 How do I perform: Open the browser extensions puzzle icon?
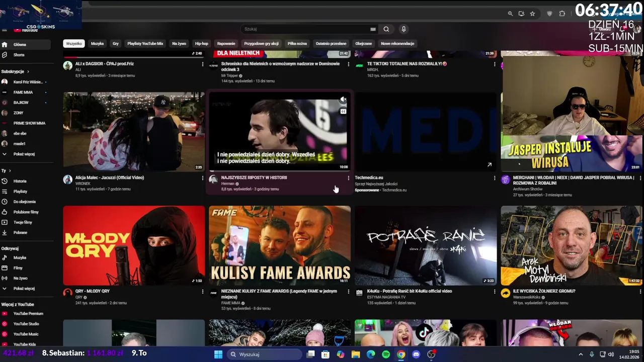562,14
